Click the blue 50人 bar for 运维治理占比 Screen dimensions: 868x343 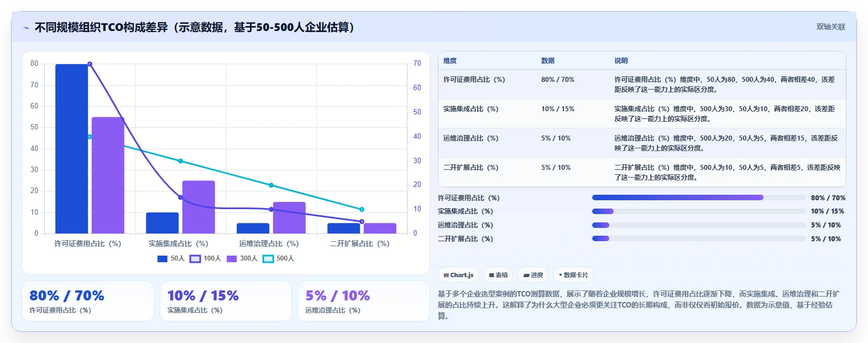pos(253,228)
